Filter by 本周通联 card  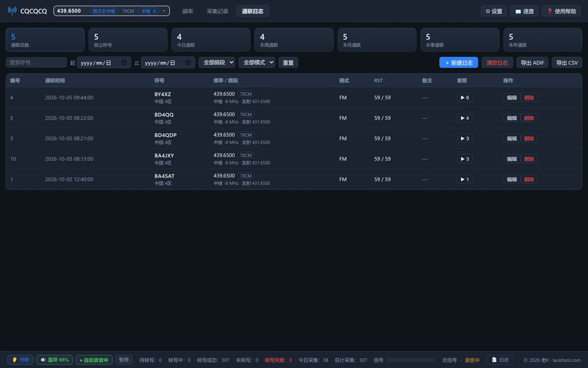click(294, 40)
